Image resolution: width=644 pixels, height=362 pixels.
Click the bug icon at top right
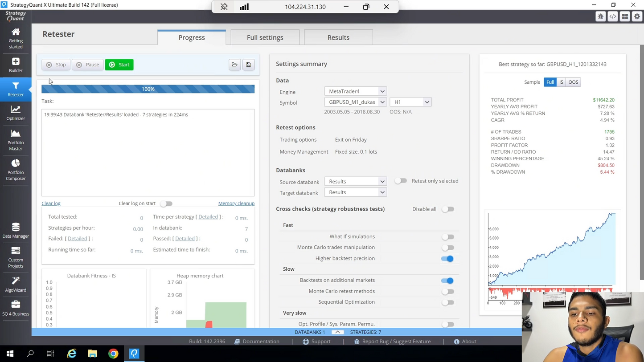[601, 16]
